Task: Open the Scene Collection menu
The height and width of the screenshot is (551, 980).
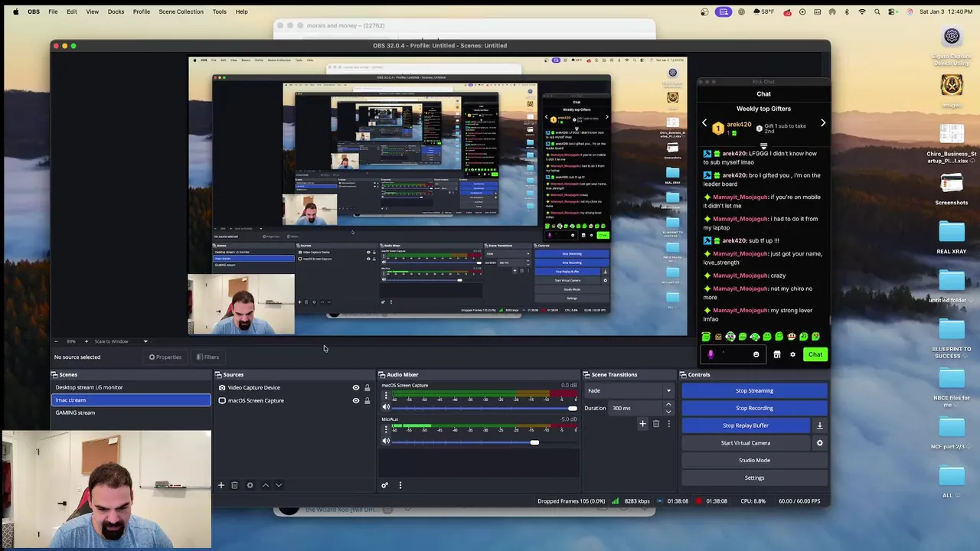Action: tap(181, 11)
